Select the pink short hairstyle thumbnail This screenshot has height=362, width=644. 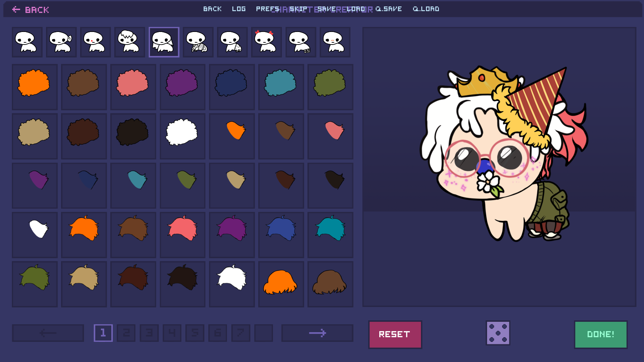182,235
